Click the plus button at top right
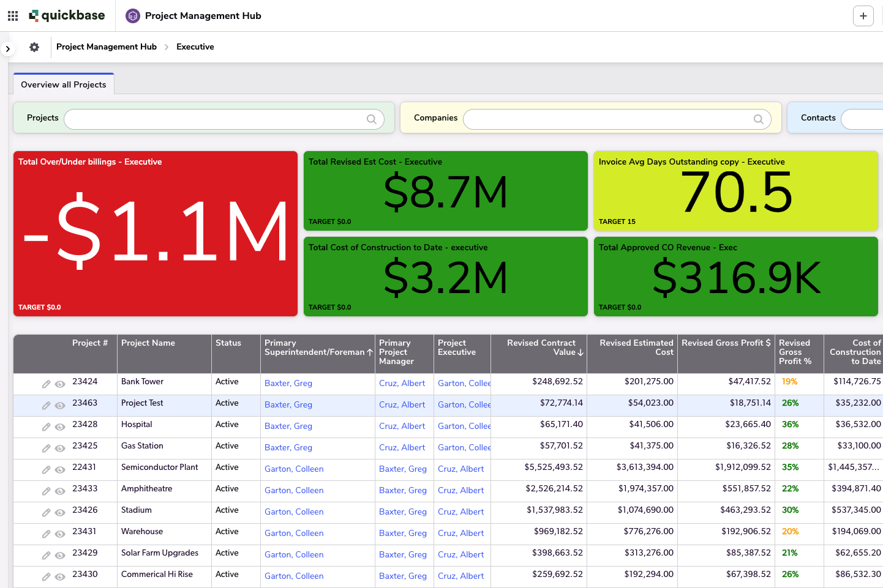Screen dimensions: 883x588 [863, 16]
